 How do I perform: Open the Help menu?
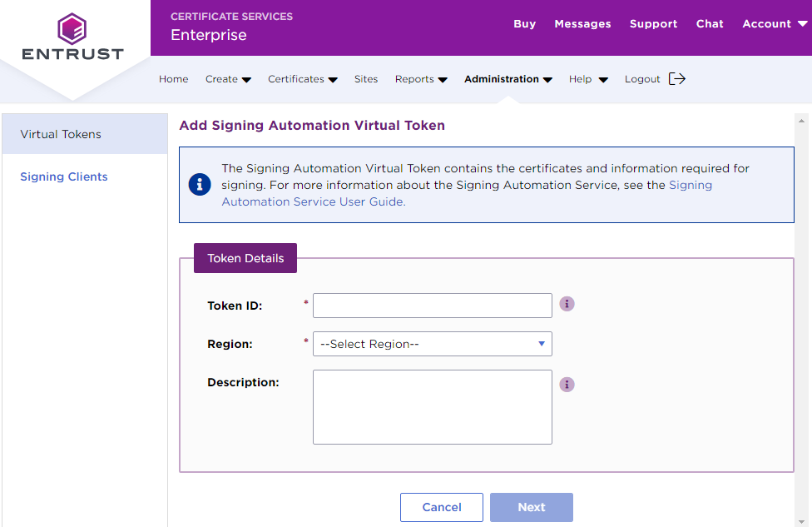[x=588, y=79]
